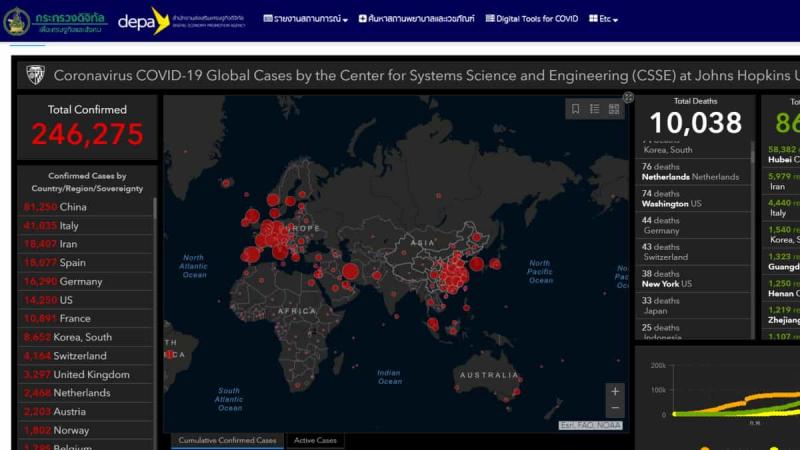Click the depa agency logo
This screenshot has height=450, width=800.
(x=144, y=21)
